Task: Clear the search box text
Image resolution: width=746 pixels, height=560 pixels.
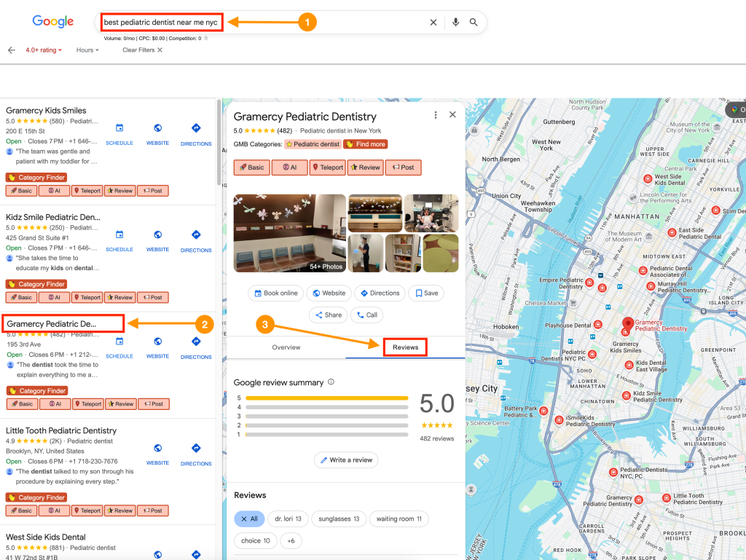Action: click(x=433, y=23)
